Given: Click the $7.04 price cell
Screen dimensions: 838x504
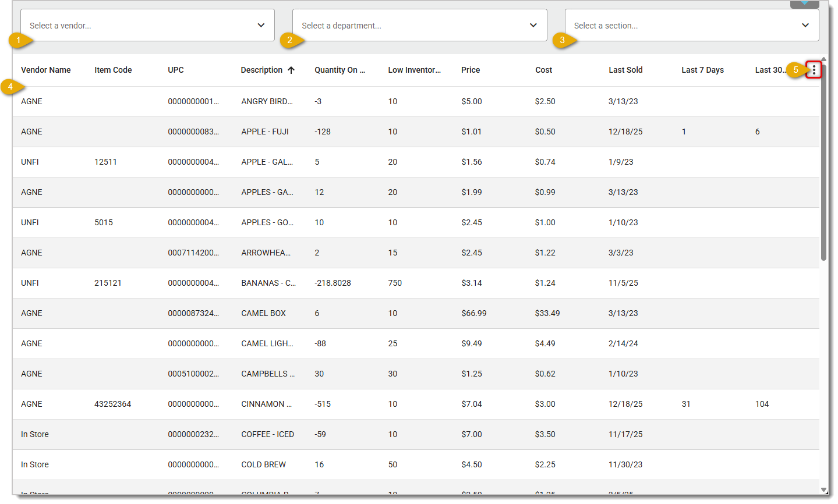Looking at the screenshot, I should point(472,404).
